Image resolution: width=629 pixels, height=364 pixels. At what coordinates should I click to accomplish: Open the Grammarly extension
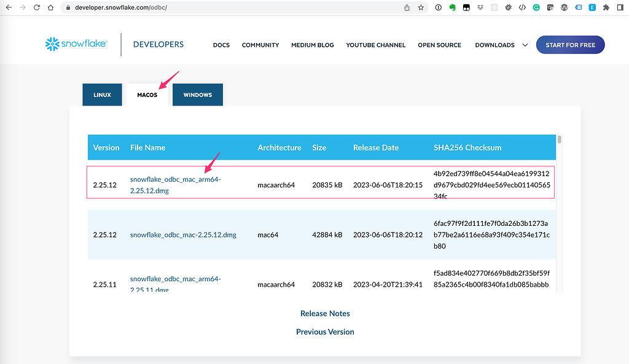pos(536,7)
